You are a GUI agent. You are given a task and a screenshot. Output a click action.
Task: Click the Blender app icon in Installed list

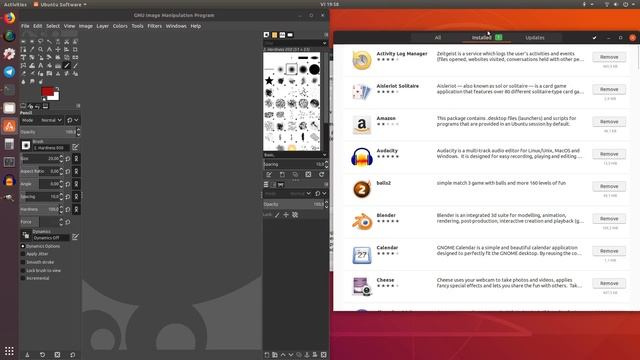[x=362, y=222]
